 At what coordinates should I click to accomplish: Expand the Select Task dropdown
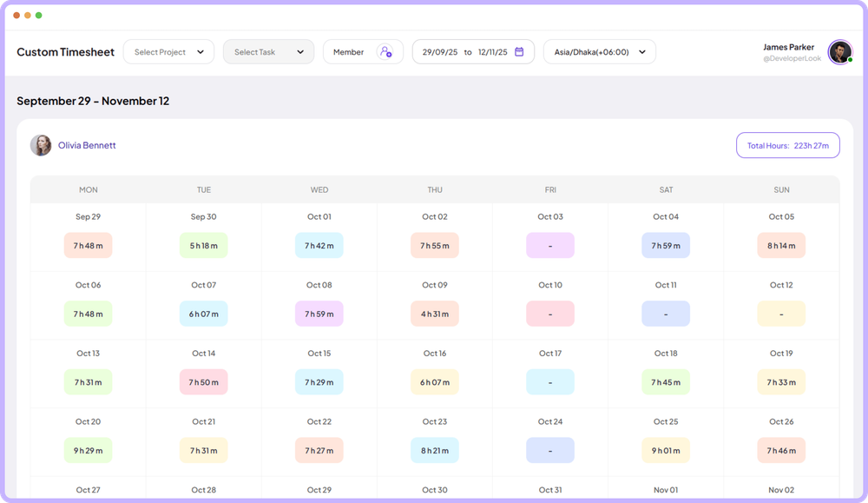pos(268,52)
